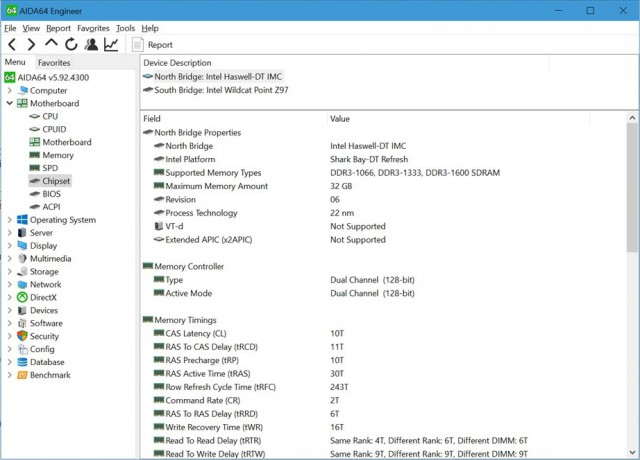
Task: Click the Software icon in tree
Action: pyautogui.click(x=22, y=323)
